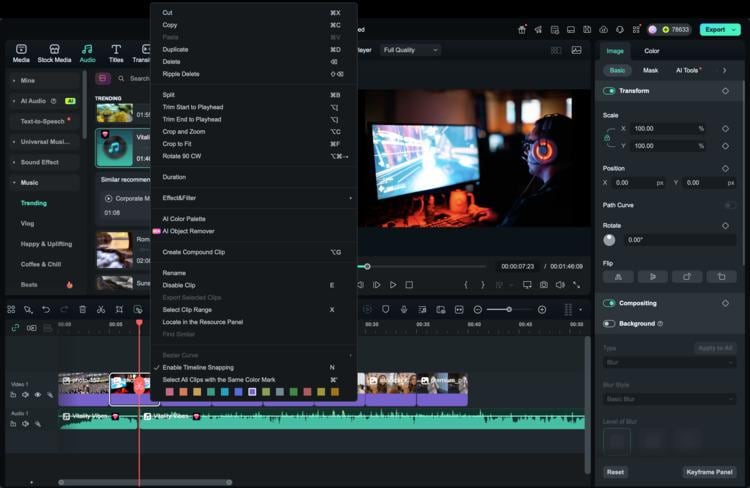Toggle the Compositing switch
This screenshot has width=750, height=488.
coord(609,303)
